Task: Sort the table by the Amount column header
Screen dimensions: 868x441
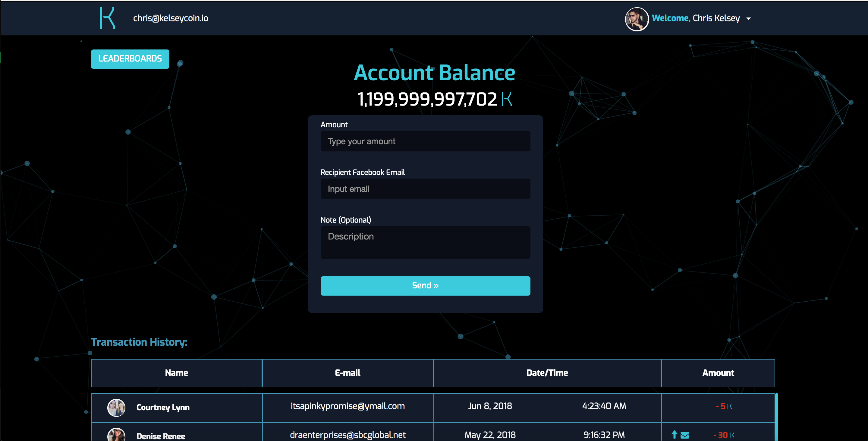Action: tap(719, 373)
